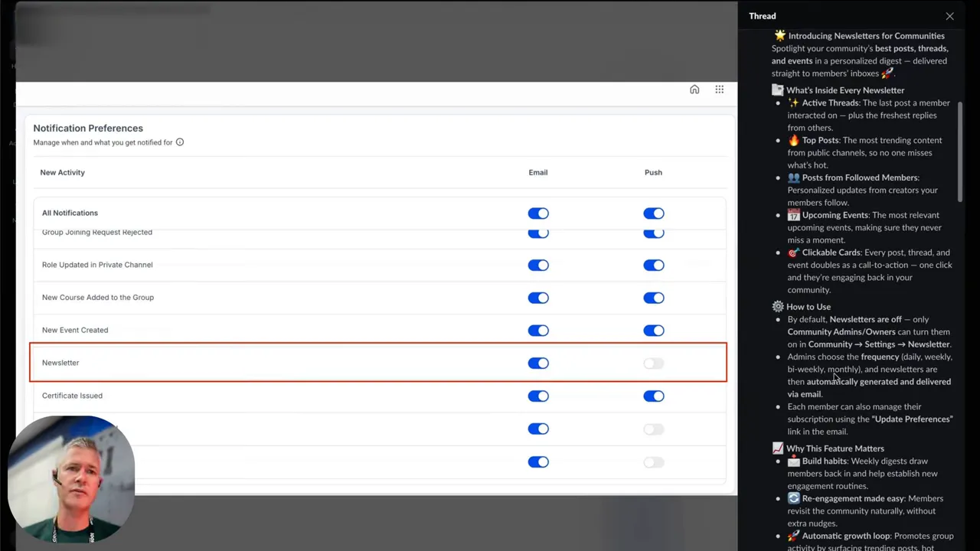Click the info icon beside notification description

point(180,142)
